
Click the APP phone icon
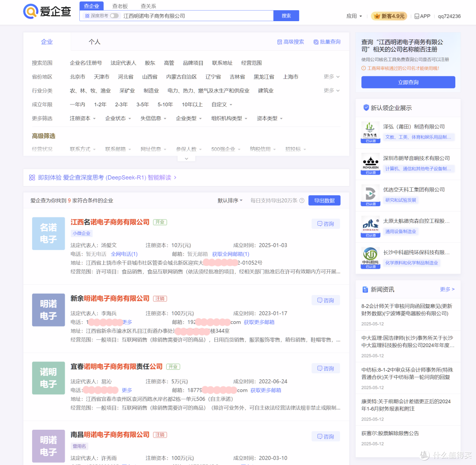pyautogui.click(x=417, y=16)
